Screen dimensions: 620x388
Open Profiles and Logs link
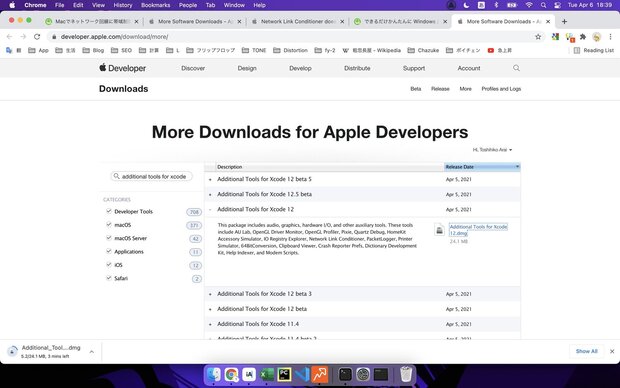click(x=501, y=89)
